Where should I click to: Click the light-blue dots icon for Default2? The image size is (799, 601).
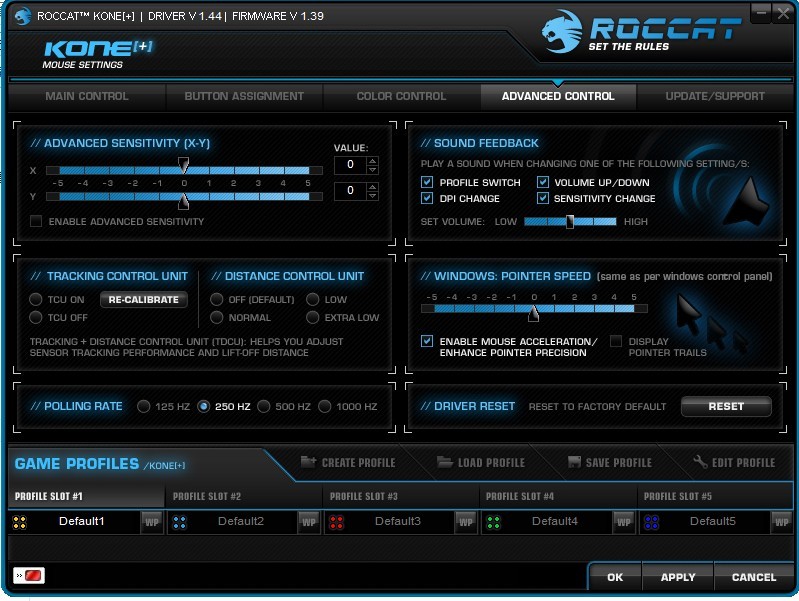179,522
